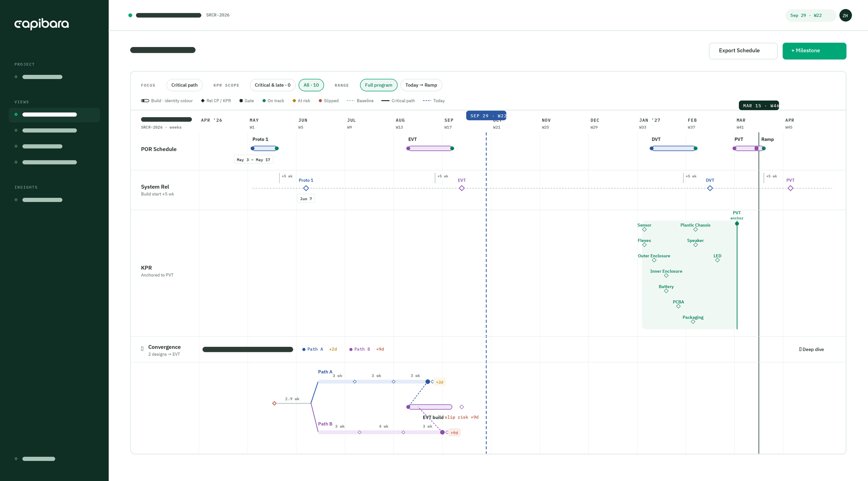868x481 pixels.
Task: Click the PVT System Rel diamond
Action: [791, 188]
